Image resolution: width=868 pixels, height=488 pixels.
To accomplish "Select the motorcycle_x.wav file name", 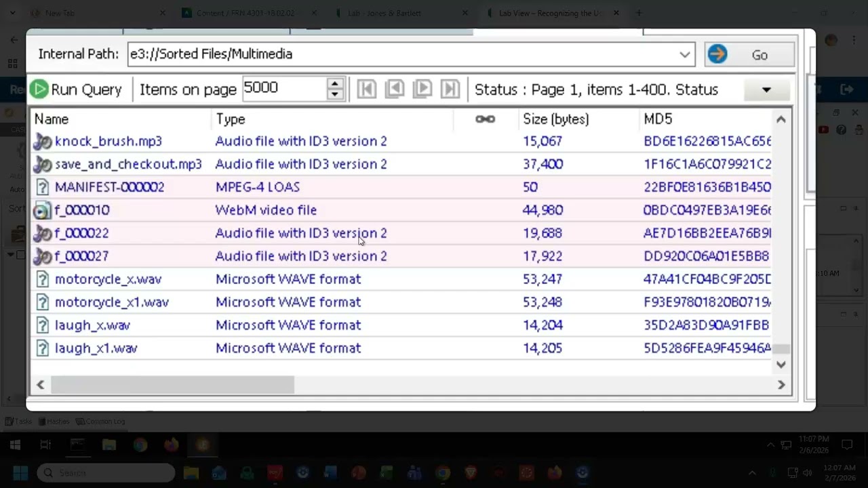I will point(108,279).
